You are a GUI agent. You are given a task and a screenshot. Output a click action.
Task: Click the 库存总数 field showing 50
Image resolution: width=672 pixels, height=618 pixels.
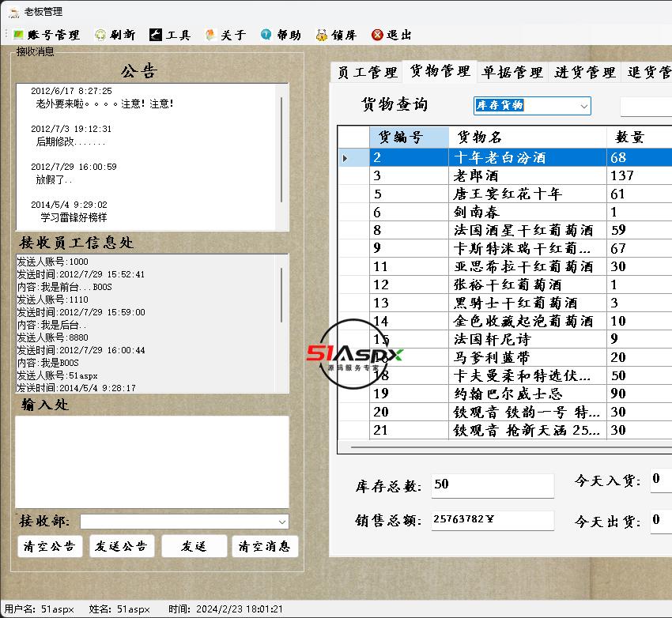[493, 485]
